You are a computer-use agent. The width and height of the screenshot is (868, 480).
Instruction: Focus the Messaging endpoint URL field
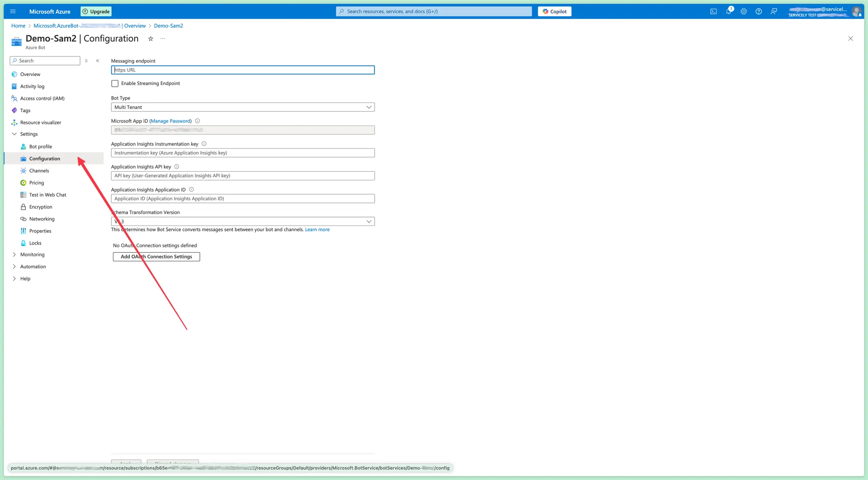243,70
